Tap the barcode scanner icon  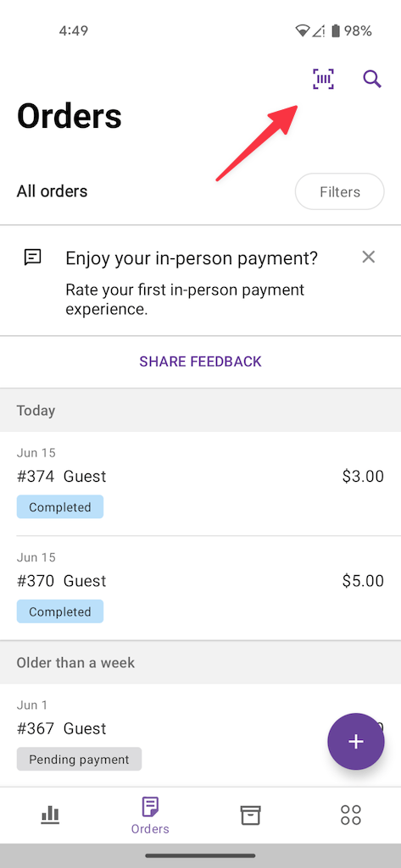click(323, 79)
